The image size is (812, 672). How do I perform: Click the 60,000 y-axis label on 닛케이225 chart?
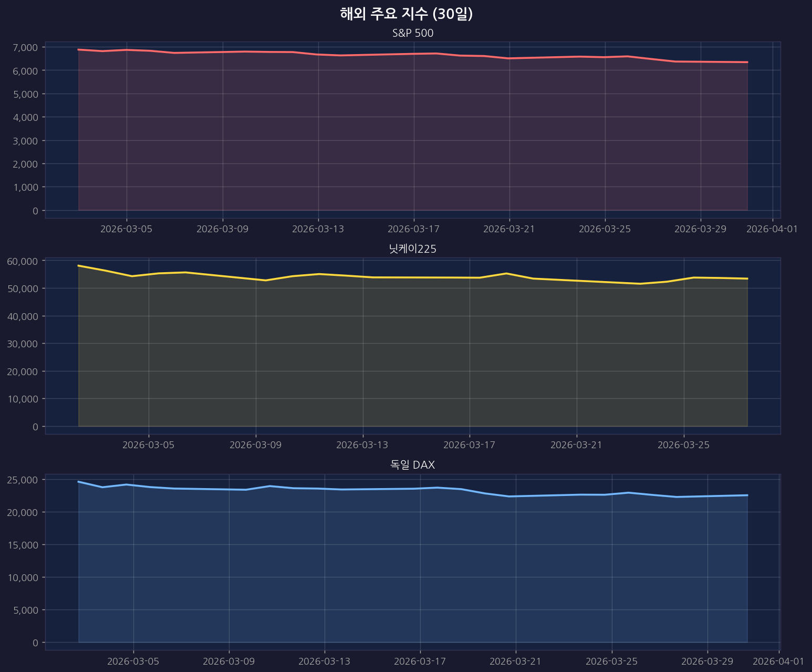tap(23, 261)
